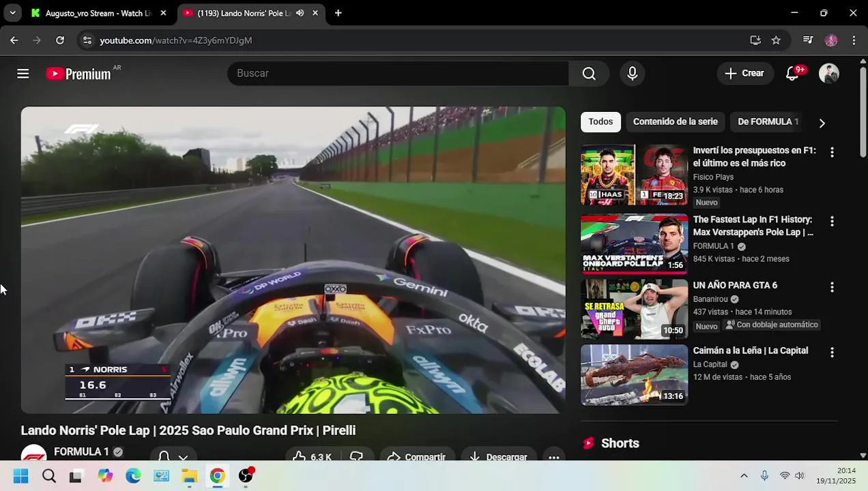
Task: Mute the tab via speaker icon
Action: tap(300, 13)
